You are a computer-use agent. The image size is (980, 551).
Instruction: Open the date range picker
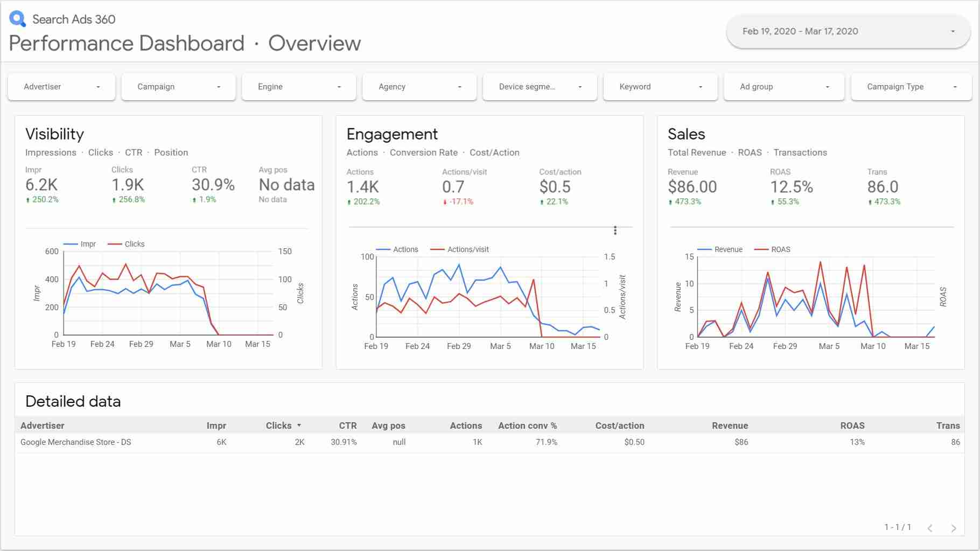coord(848,31)
